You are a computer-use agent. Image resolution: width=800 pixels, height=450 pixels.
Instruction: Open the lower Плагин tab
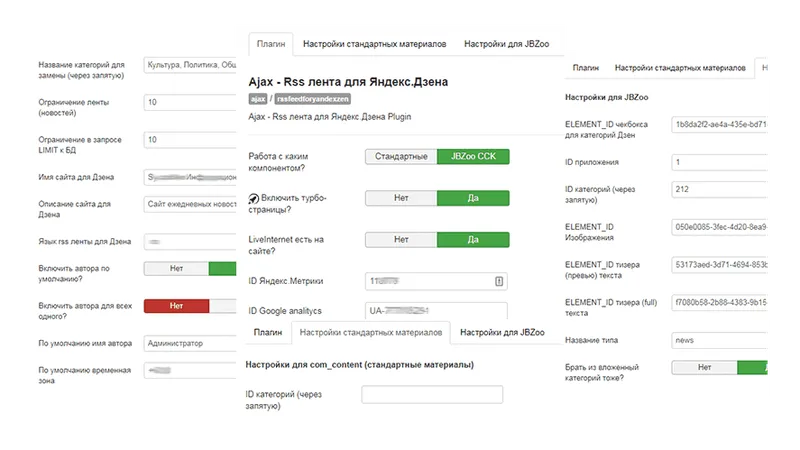coord(268,332)
